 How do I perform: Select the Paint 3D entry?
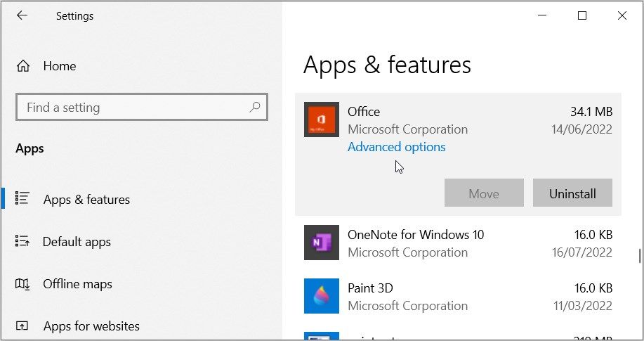click(x=458, y=296)
